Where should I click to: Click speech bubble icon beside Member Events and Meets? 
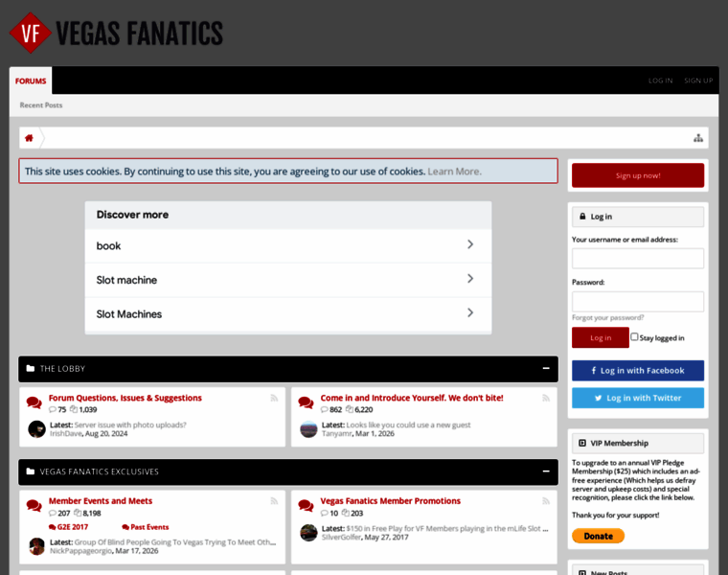pos(34,506)
